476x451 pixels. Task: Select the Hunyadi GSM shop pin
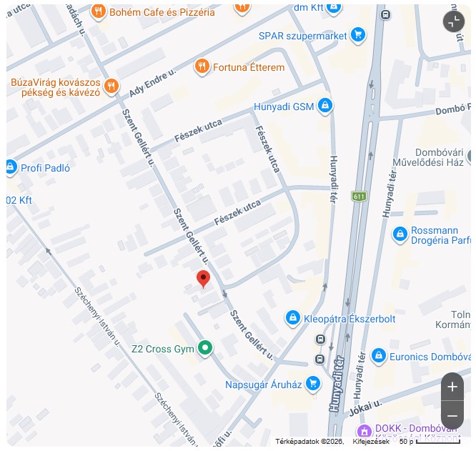click(325, 106)
